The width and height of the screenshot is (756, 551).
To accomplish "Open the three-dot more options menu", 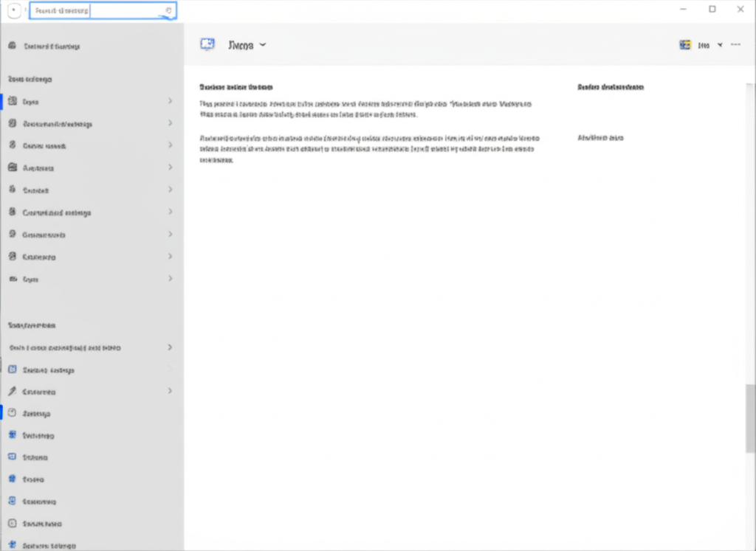I will (x=735, y=44).
